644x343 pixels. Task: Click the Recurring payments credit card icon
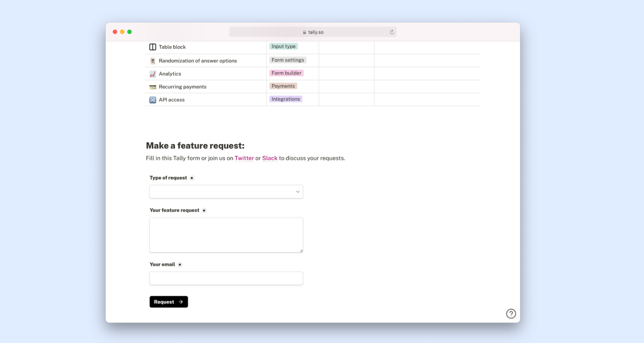click(x=152, y=86)
